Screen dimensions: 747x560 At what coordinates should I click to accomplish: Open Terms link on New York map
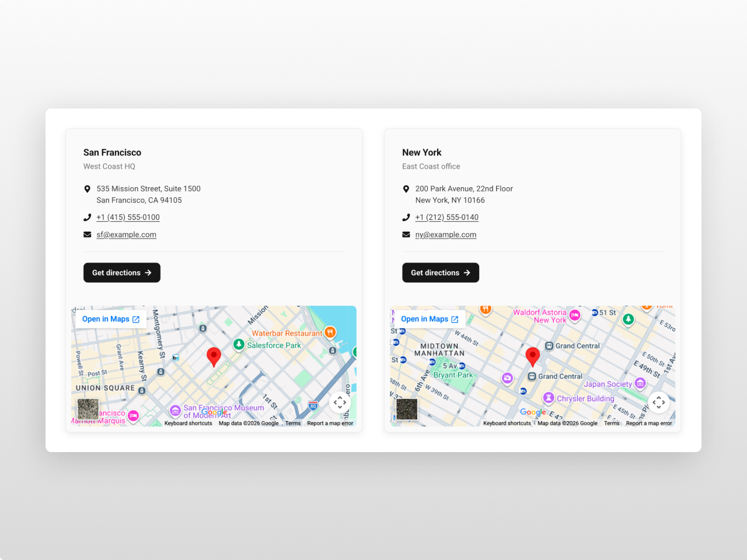pyautogui.click(x=612, y=423)
